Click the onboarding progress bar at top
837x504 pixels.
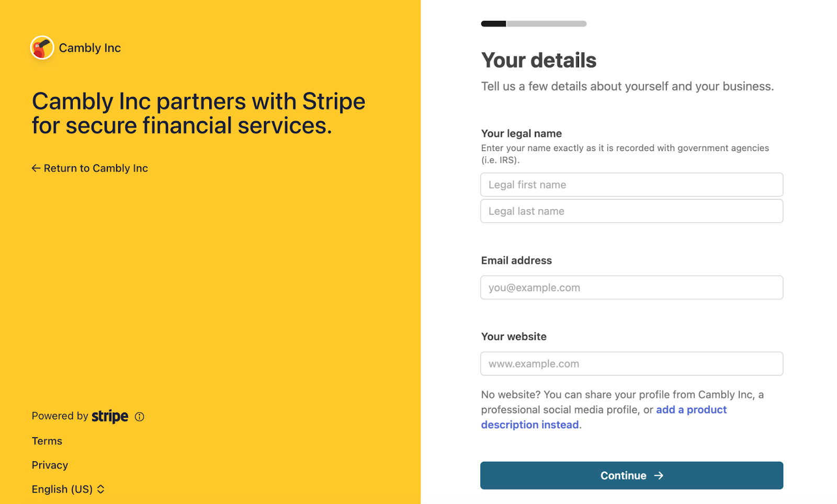pos(534,24)
